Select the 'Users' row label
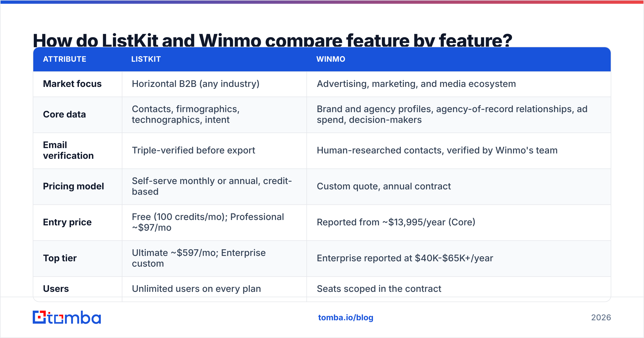644x338 pixels. coord(56,289)
